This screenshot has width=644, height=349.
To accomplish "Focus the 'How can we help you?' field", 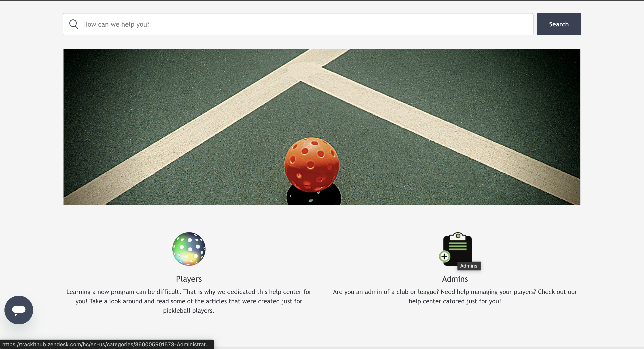I will point(298,24).
